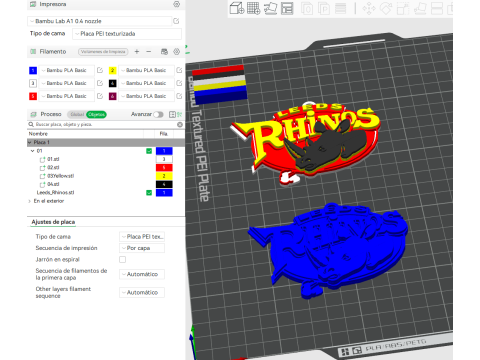Click the Arrange all objects icon
This screenshot has height=360, width=480.
point(287,8)
